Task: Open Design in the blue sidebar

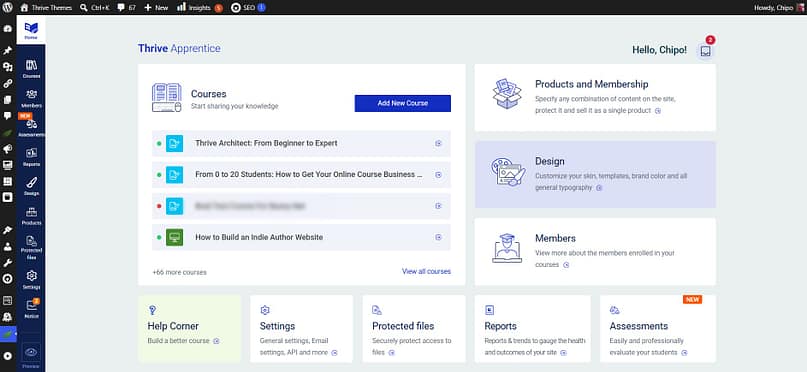Action: 31,186
